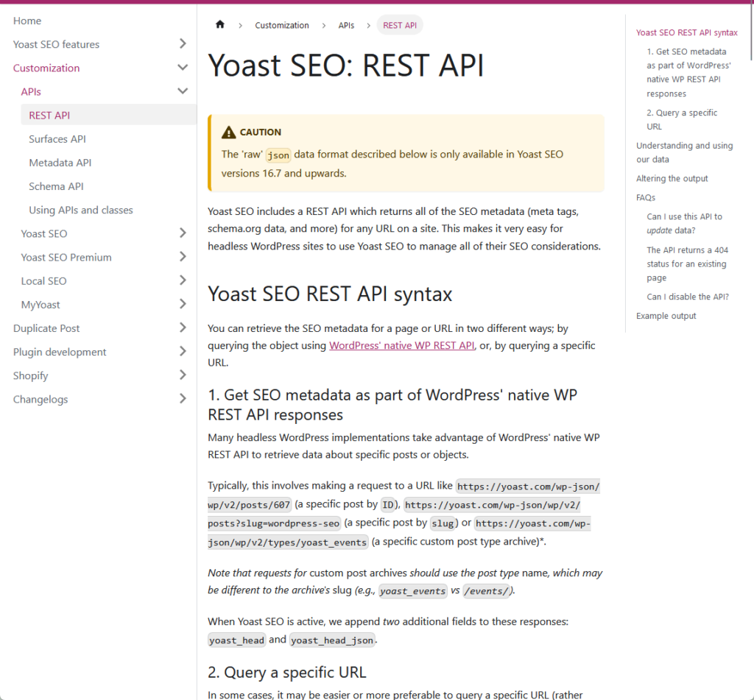Click the page scrollbar on the right edge

pyautogui.click(x=752, y=32)
